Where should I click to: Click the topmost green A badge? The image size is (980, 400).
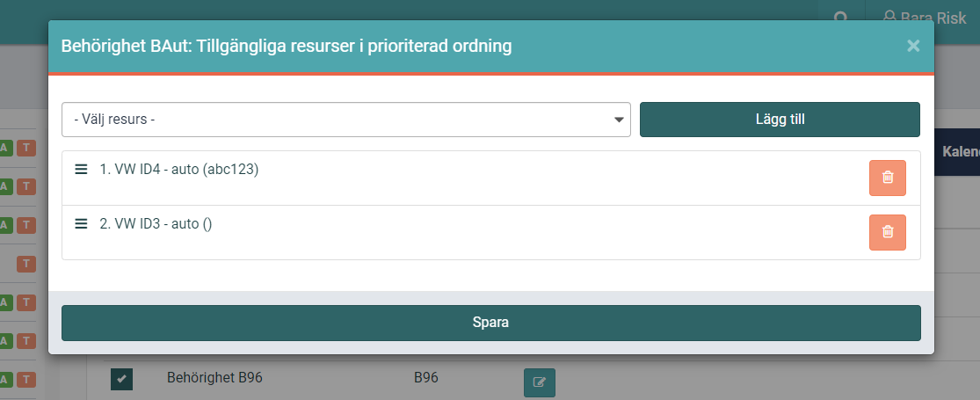(5, 148)
